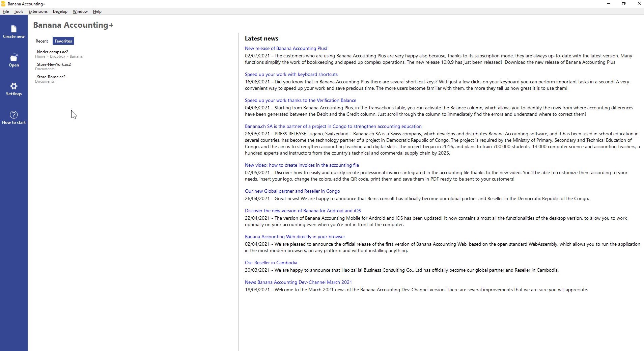Open a file with the Open folder icon
Screen dimensions: 644x351
[x=14, y=58]
